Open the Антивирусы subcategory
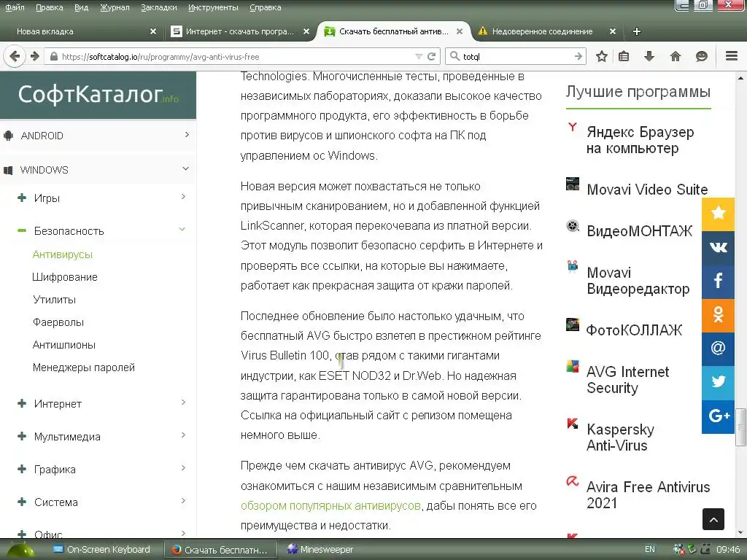The image size is (747, 560). pos(63,254)
